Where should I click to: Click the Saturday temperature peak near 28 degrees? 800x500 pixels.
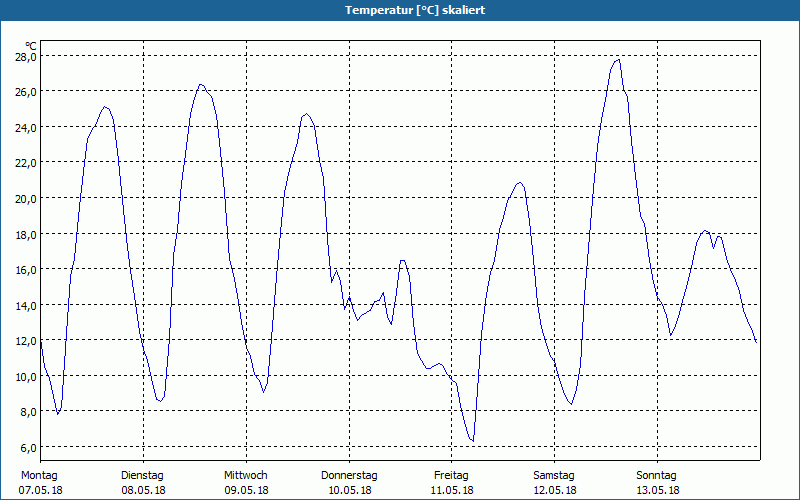[618, 60]
